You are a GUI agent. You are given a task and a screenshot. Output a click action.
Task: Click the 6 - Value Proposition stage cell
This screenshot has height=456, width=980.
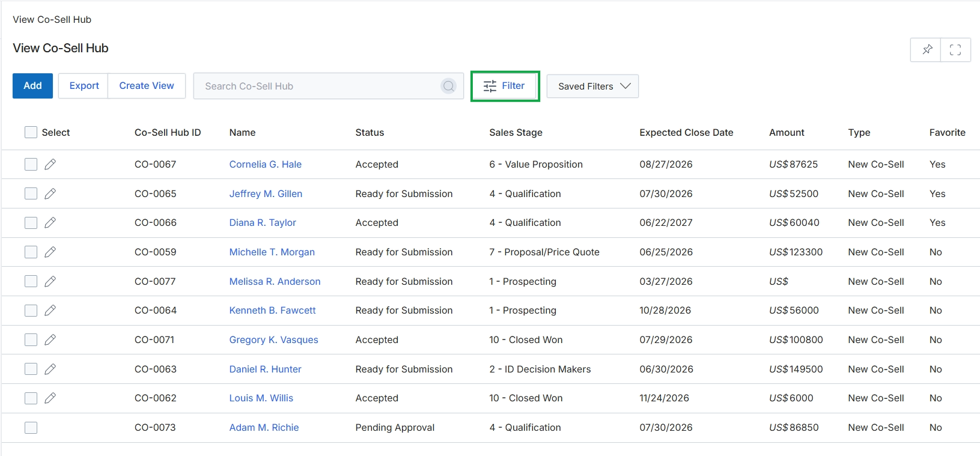pyautogui.click(x=536, y=164)
